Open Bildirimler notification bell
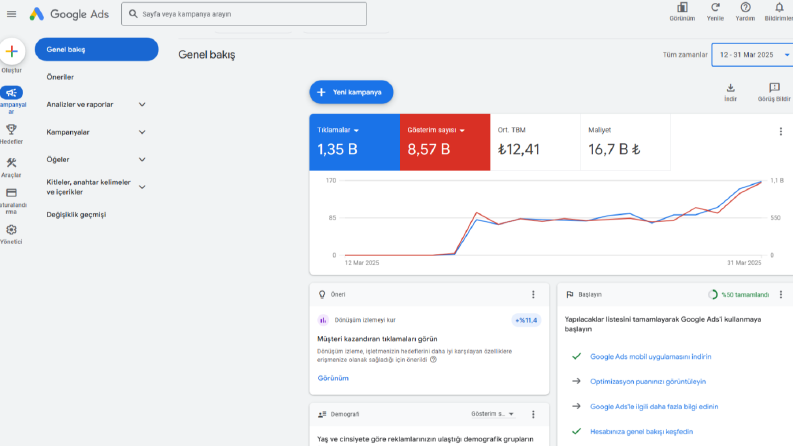 pos(779,8)
